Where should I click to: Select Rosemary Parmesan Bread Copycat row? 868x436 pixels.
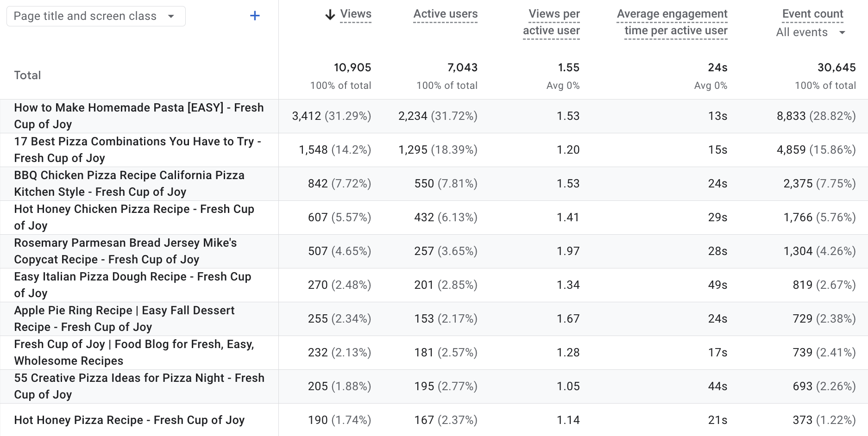(125, 251)
